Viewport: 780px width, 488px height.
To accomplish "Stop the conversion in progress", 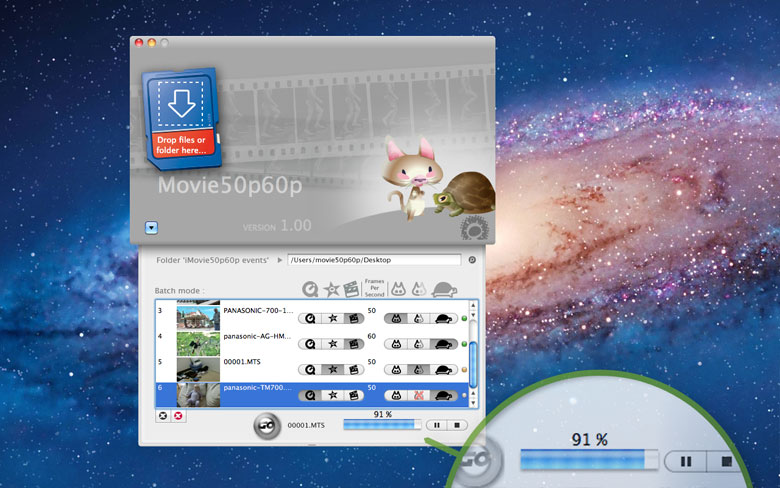I will click(x=457, y=425).
